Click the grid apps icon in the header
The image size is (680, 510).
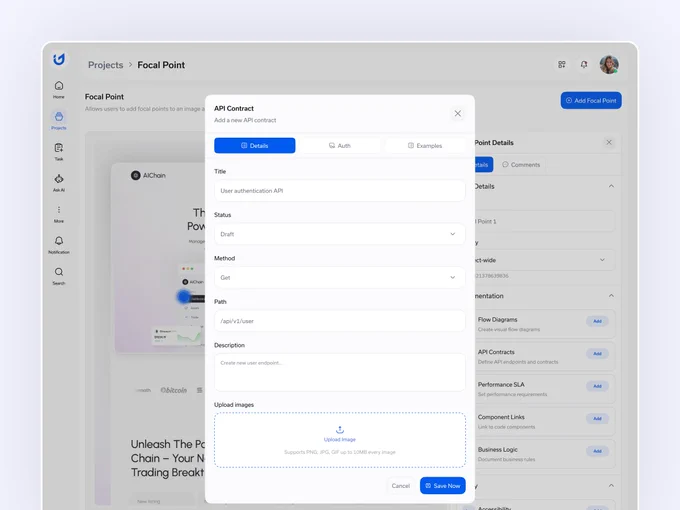[562, 65]
